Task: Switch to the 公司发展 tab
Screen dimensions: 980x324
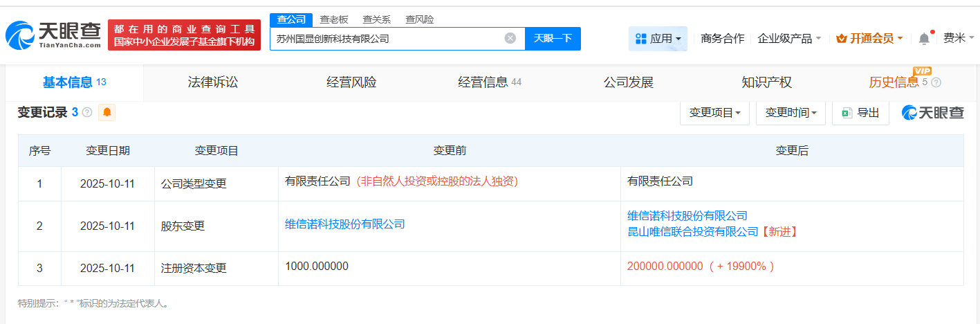Action: click(628, 82)
